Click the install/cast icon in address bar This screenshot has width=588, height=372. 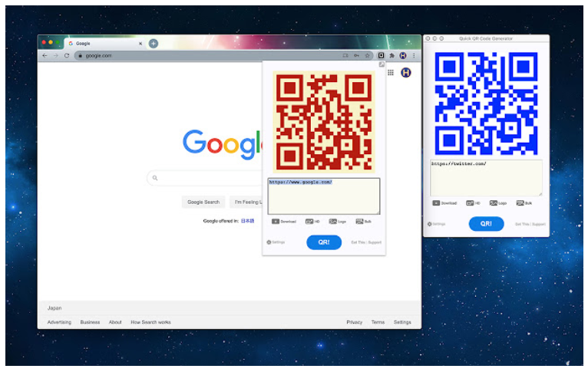click(345, 55)
